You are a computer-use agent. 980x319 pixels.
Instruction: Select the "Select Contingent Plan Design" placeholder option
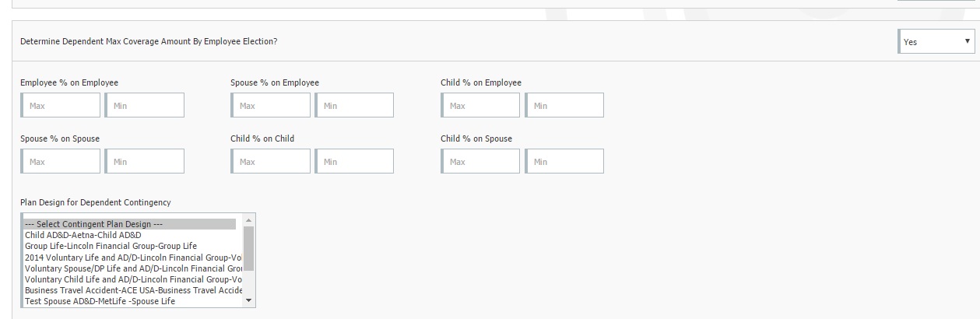click(x=93, y=224)
